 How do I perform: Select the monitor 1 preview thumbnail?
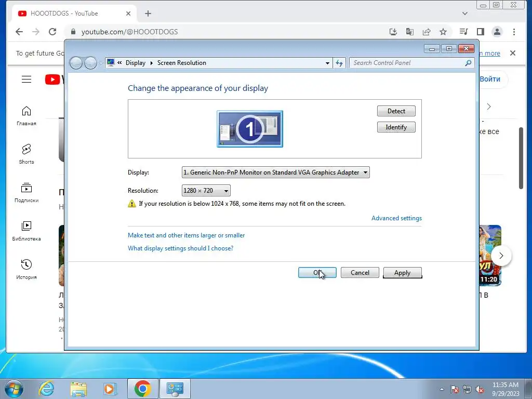[250, 129]
